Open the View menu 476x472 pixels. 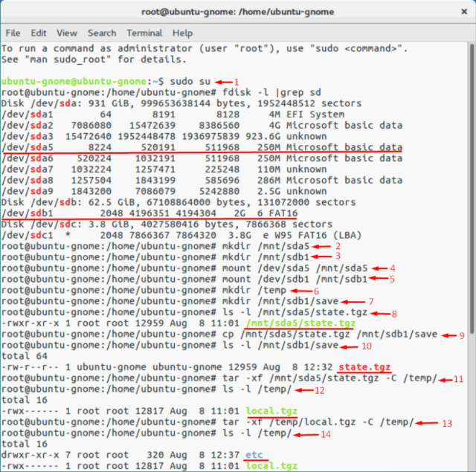(67, 33)
